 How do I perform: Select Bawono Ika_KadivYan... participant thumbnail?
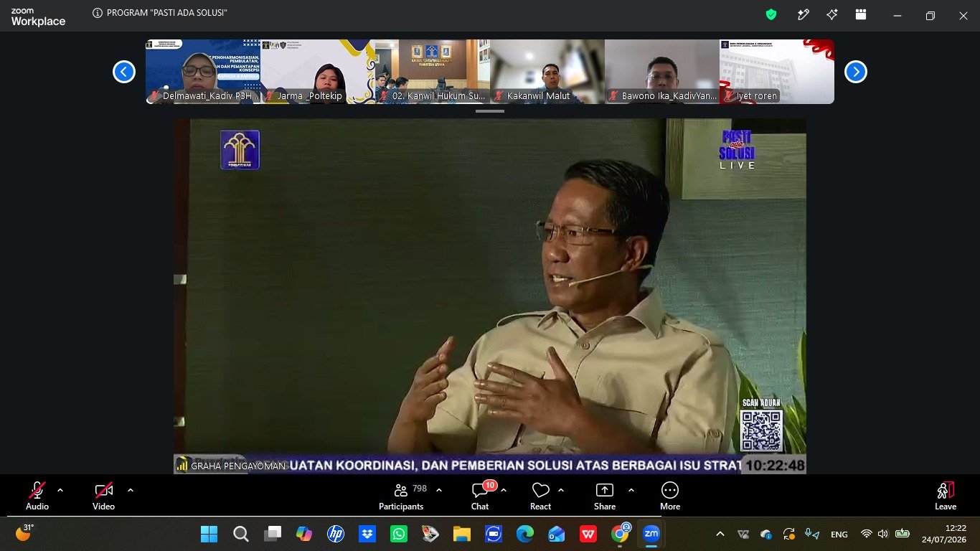coord(662,72)
